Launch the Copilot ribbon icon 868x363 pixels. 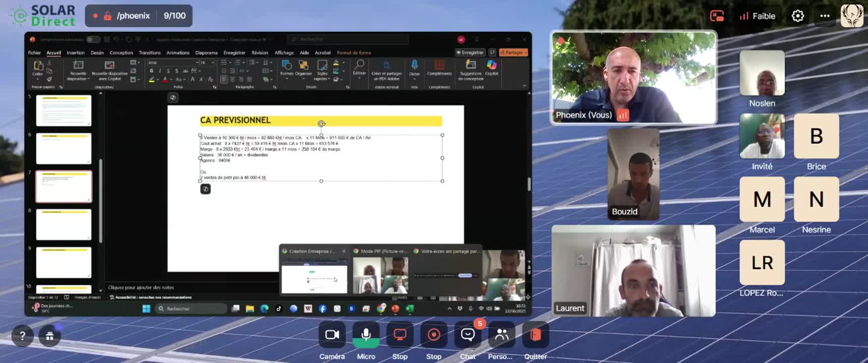coord(492,65)
